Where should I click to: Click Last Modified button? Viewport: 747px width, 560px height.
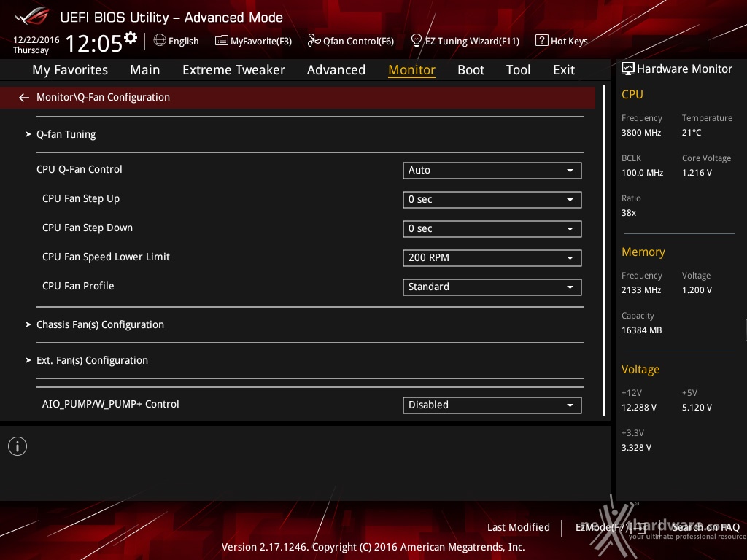(x=519, y=527)
